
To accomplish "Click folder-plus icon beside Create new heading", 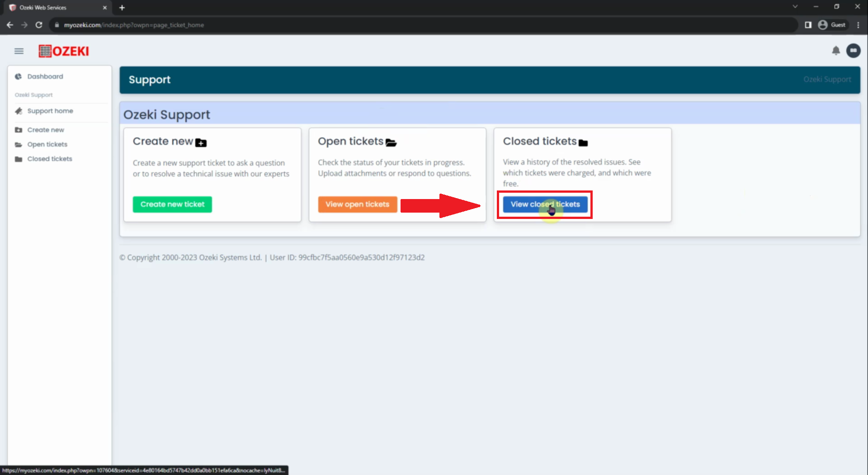I will click(201, 142).
